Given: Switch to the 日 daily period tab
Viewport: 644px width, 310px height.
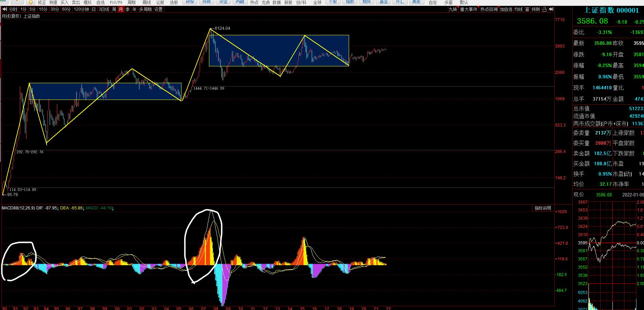Looking at the screenshot, I should (x=94, y=9).
